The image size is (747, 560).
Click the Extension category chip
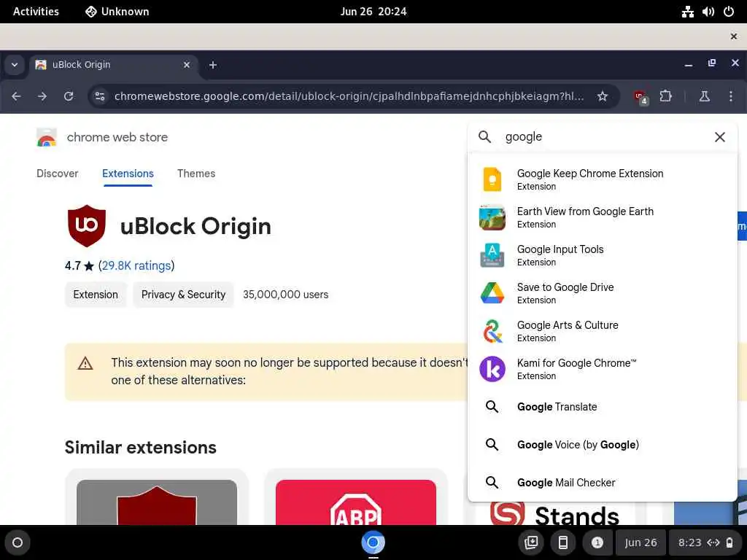(96, 295)
